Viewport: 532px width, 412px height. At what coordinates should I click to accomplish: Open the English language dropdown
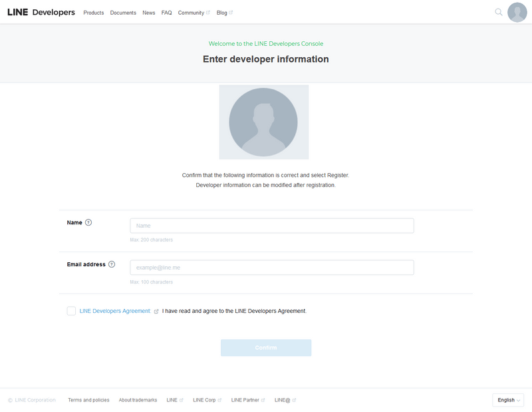pos(508,400)
